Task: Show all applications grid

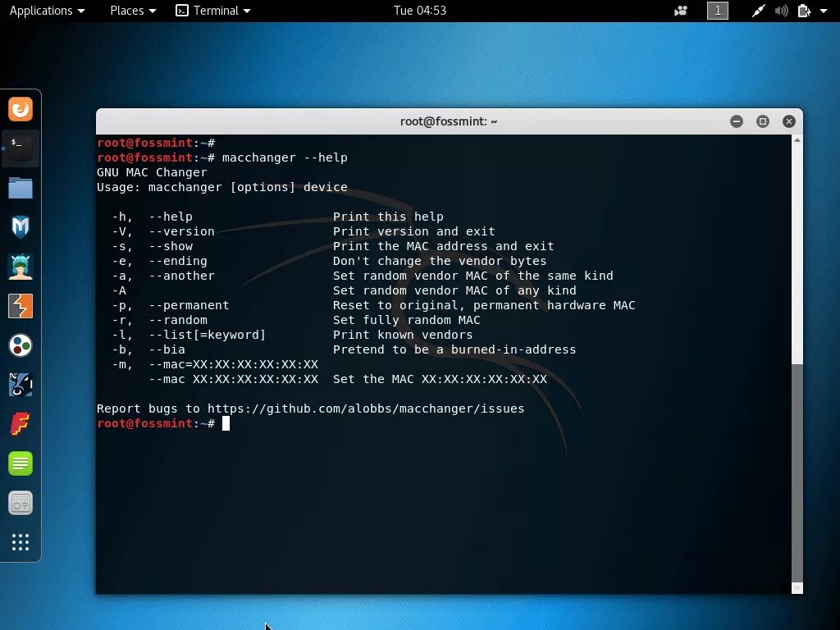Action: click(21, 542)
